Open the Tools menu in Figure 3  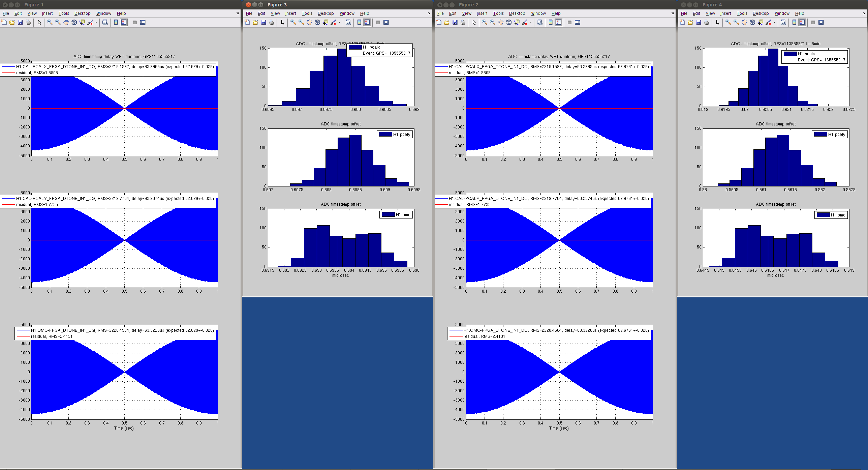tap(307, 13)
